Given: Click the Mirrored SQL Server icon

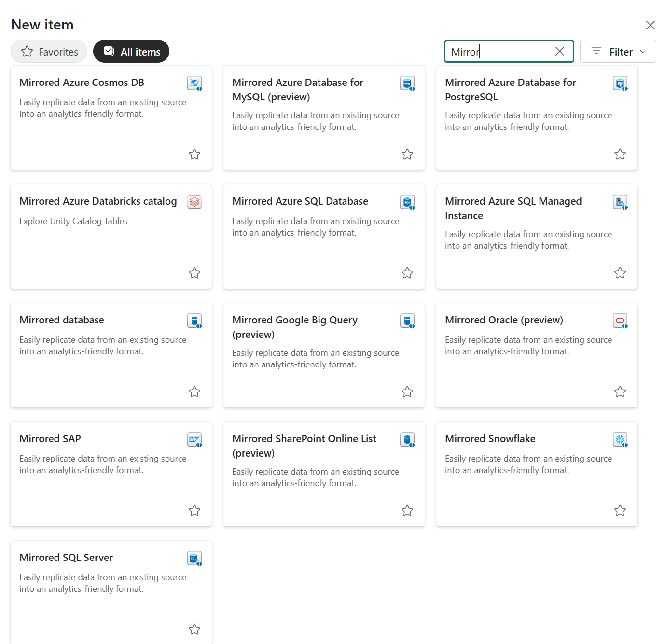Looking at the screenshot, I should click(x=194, y=559).
